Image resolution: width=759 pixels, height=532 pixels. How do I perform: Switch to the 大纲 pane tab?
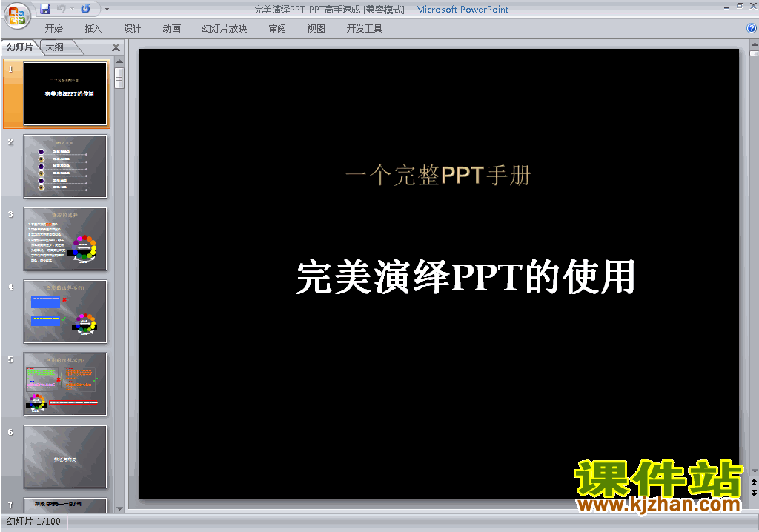(x=55, y=47)
